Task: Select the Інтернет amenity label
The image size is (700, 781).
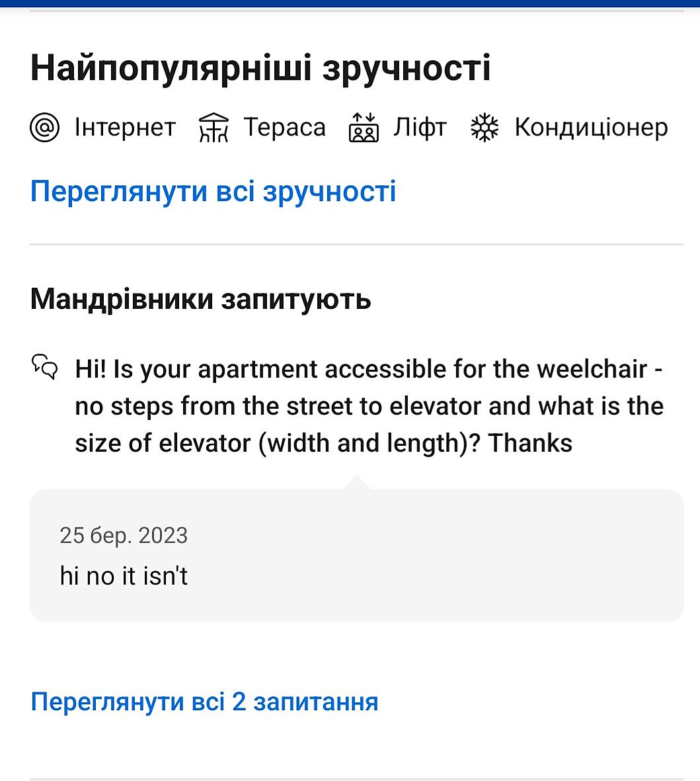Action: click(125, 127)
